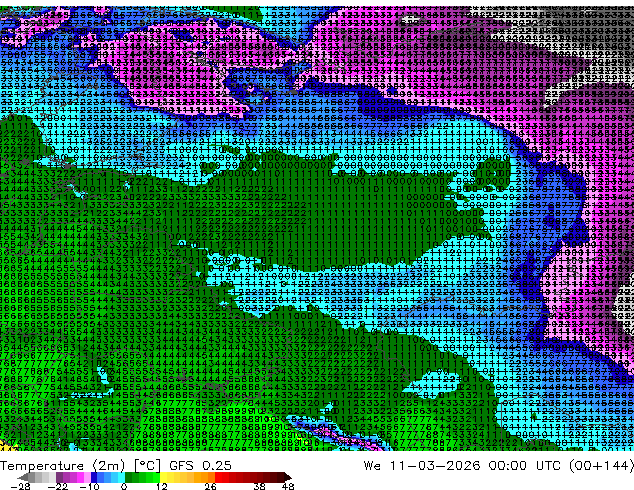Viewport: 634px width, 490px height.
Task: Click the 'Temperature (2m)' title text
Action: click(62, 466)
